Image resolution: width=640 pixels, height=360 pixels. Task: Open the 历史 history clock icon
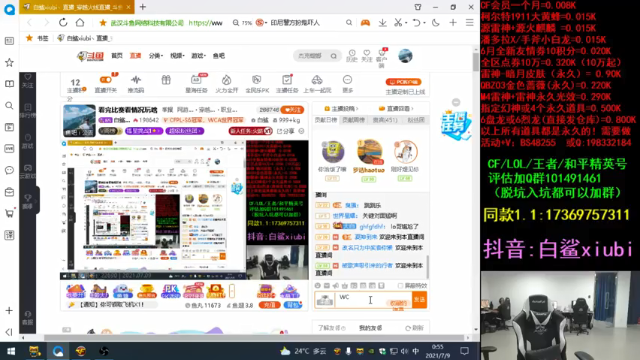[x=352, y=56]
